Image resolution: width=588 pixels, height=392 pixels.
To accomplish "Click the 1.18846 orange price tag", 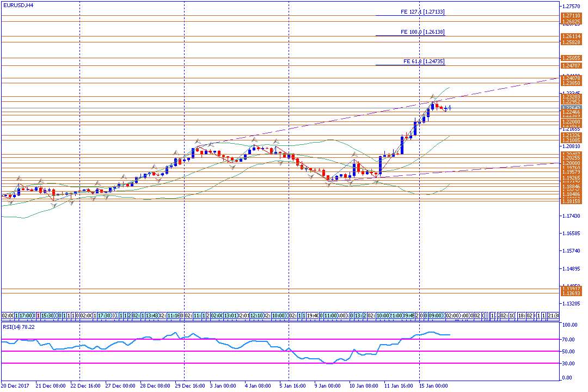I will tap(571, 186).
